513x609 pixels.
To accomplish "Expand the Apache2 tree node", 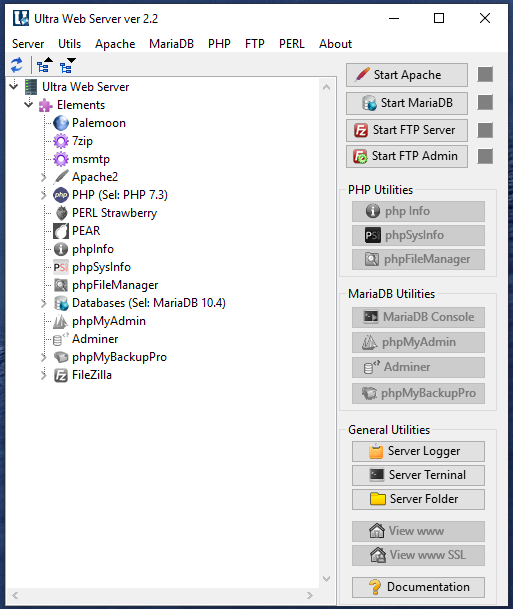I will pyautogui.click(x=43, y=177).
